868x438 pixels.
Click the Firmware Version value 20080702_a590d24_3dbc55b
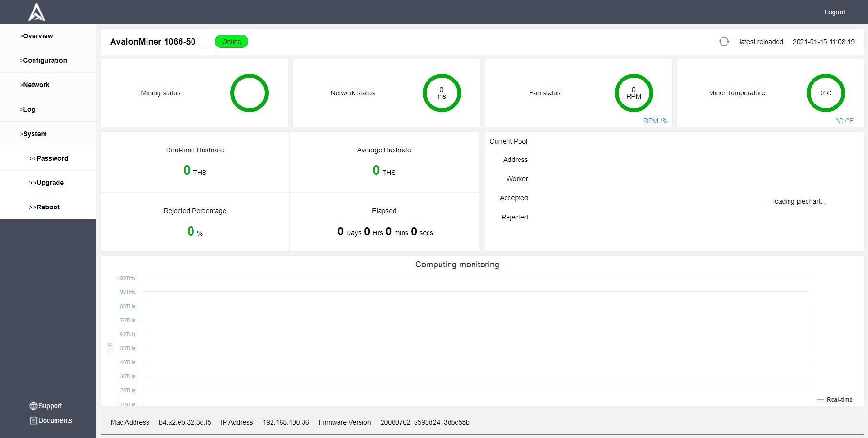coord(425,422)
